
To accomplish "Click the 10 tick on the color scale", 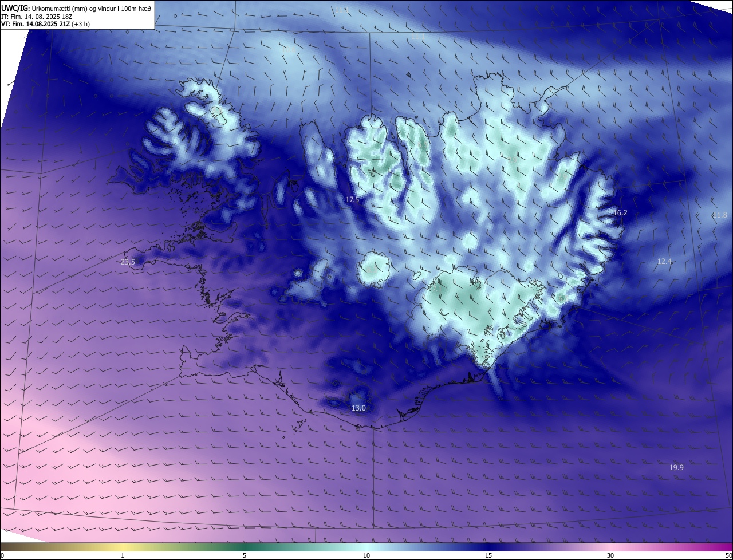I will coord(366,555).
